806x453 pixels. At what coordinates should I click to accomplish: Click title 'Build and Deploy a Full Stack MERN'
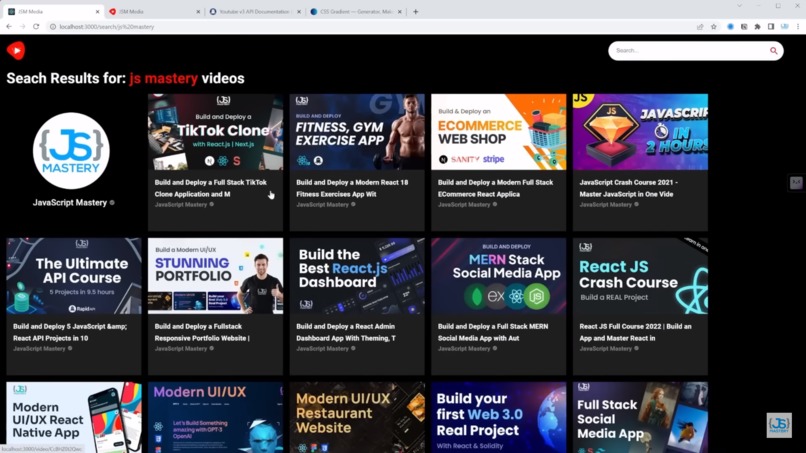point(493,332)
